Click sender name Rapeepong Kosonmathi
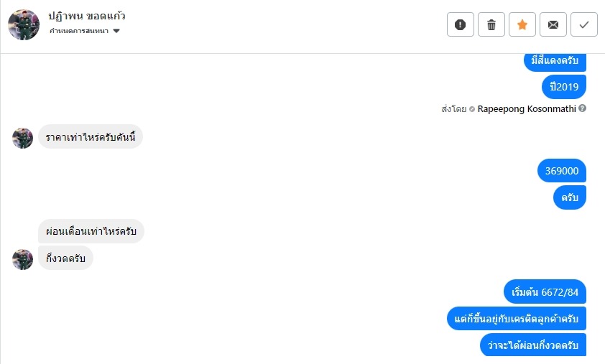This screenshot has width=605, height=364. [x=527, y=109]
